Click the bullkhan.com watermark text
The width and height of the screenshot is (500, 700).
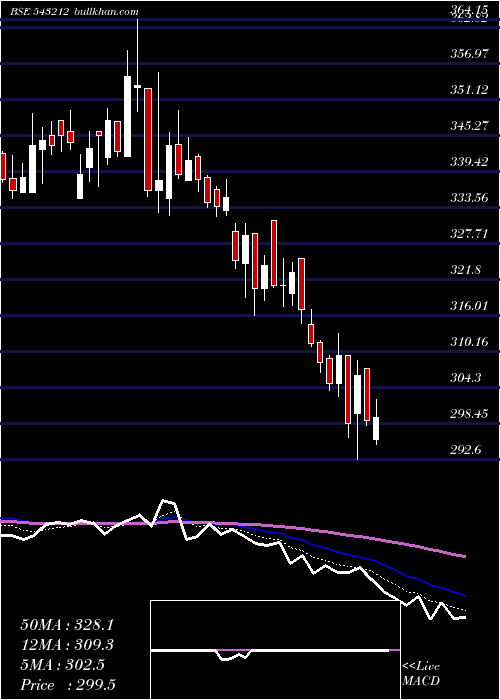click(x=106, y=12)
